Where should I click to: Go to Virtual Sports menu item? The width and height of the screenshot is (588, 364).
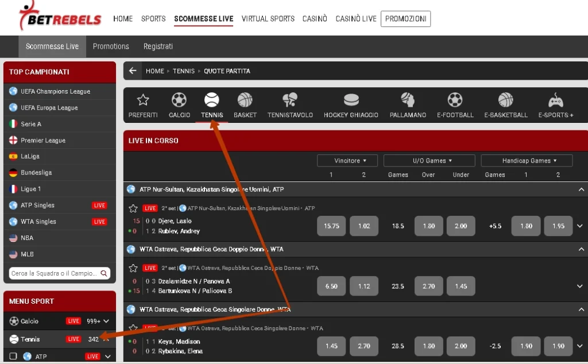268,18
